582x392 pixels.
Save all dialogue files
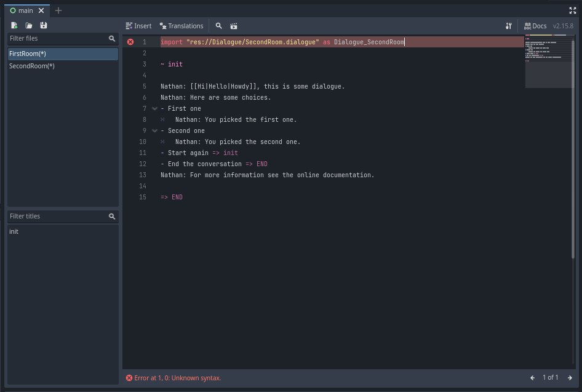pyautogui.click(x=43, y=25)
